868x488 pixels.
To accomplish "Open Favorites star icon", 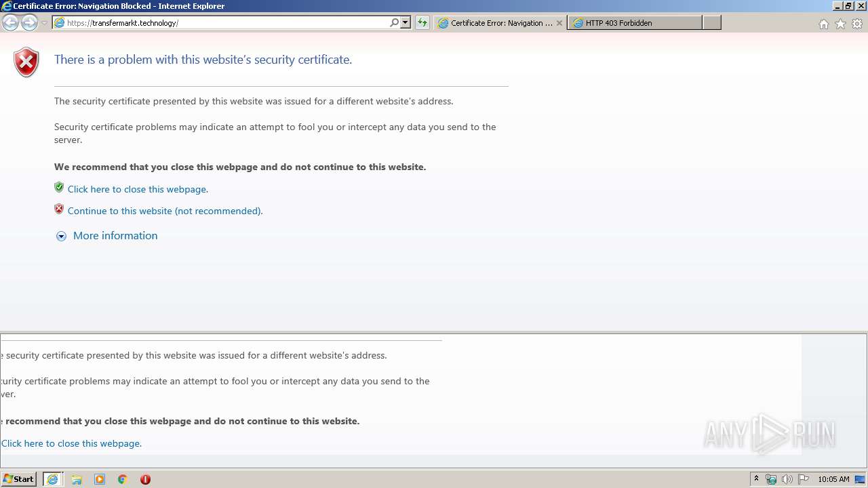I will [x=840, y=24].
